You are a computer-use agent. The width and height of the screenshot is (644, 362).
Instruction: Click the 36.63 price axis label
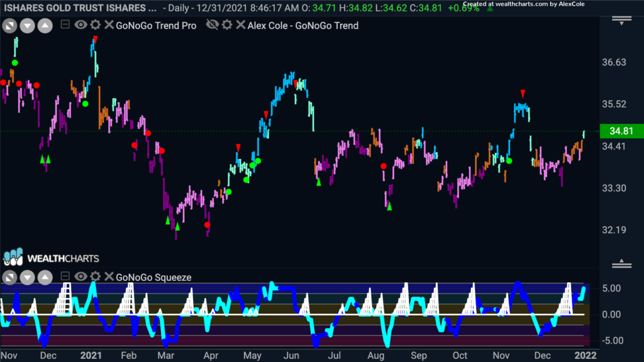[614, 62]
